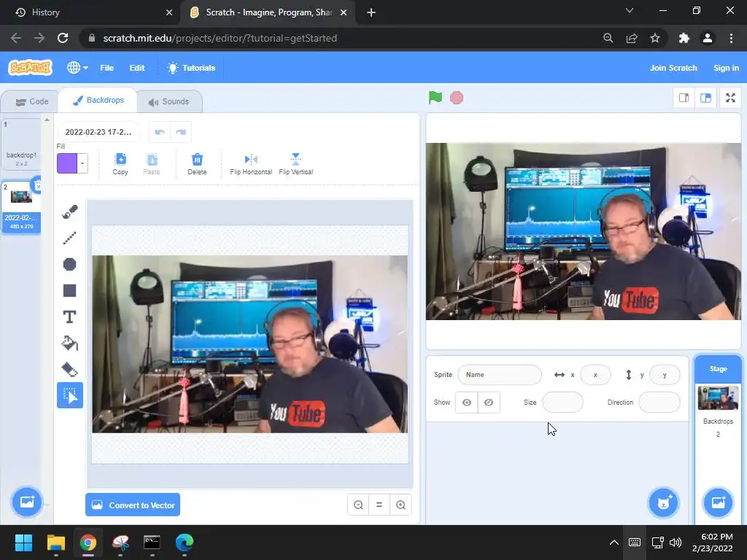Image resolution: width=747 pixels, height=560 pixels.
Task: Select the Rectangle tool
Action: pos(70,290)
